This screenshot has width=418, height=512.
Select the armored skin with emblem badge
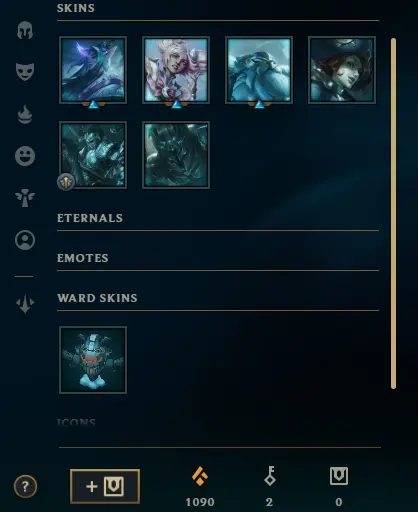[x=93, y=155]
